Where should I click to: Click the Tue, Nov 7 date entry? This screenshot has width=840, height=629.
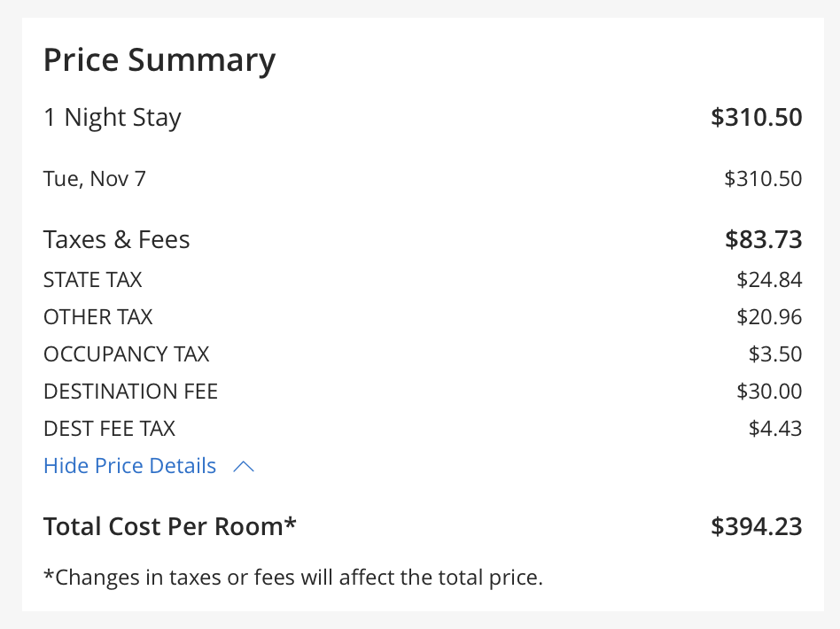click(94, 178)
